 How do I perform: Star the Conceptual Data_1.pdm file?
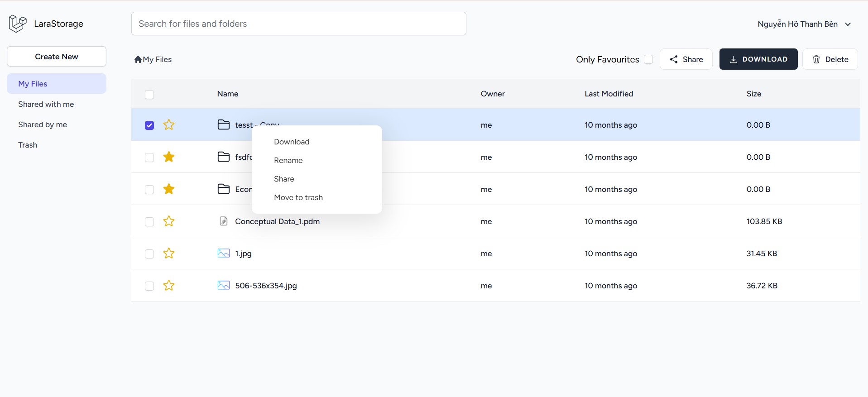169,221
